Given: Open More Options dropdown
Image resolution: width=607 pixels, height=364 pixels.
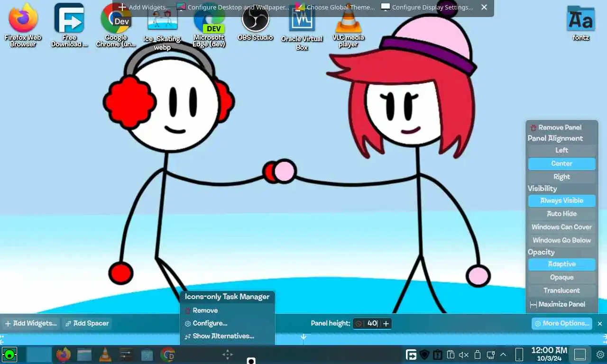Looking at the screenshot, I should click(562, 323).
